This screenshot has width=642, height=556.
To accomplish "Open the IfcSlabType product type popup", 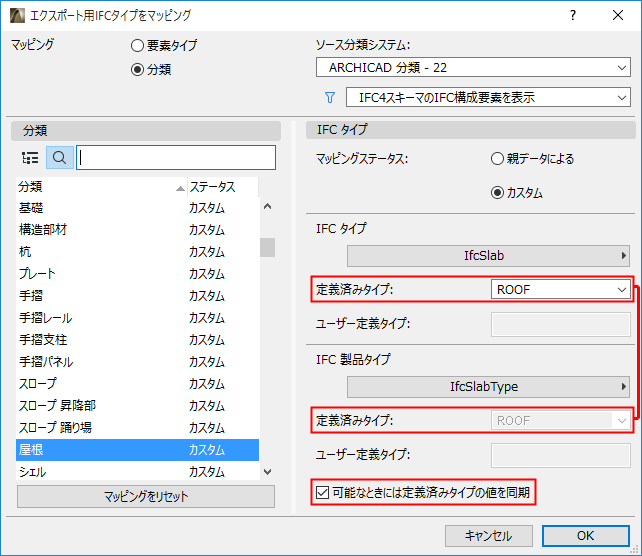I will tap(488, 387).
